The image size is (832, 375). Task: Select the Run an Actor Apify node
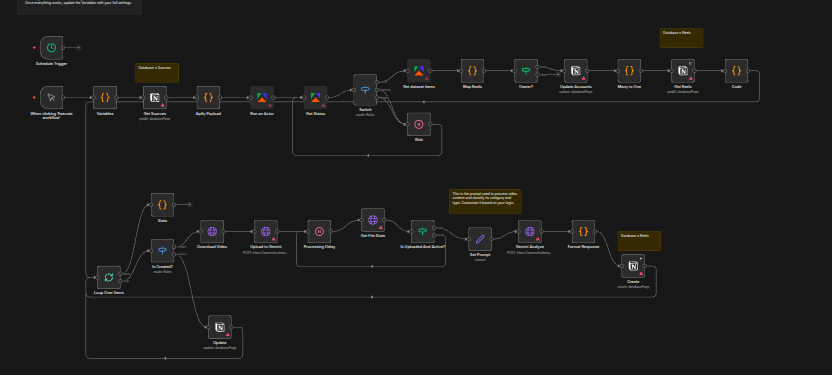coord(262,98)
